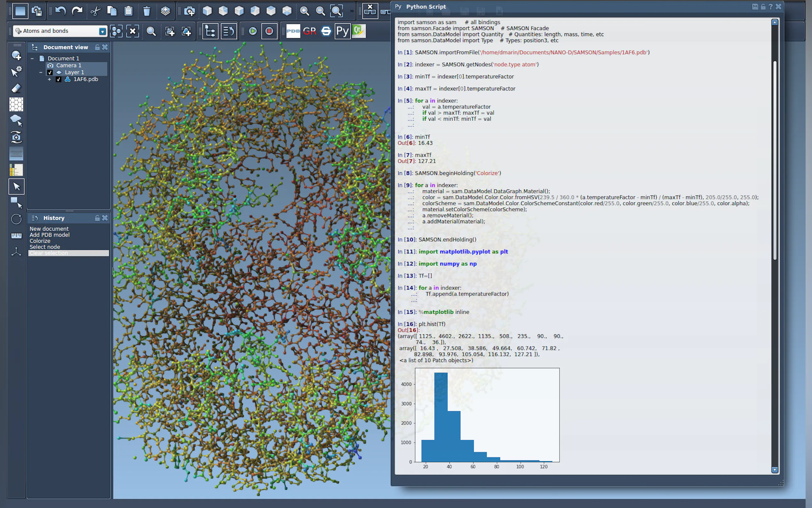
Task: Click the scissors cut icon
Action: [95, 11]
